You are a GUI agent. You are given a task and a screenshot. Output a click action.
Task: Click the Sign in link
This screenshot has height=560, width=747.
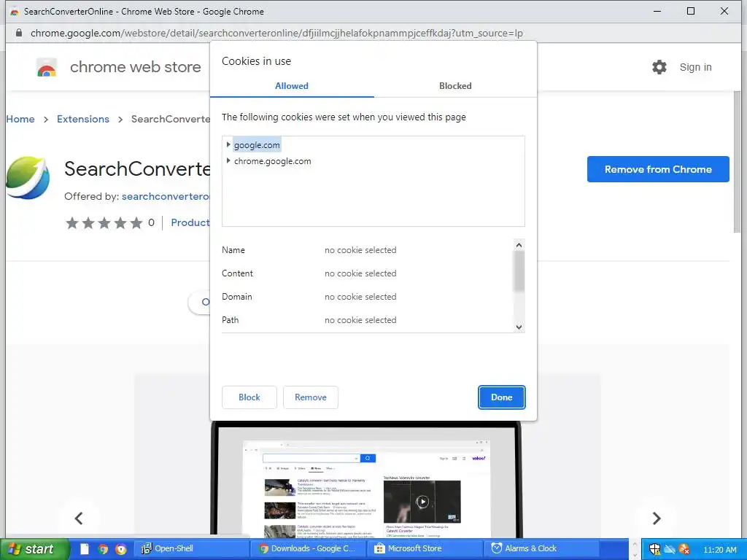[695, 67]
